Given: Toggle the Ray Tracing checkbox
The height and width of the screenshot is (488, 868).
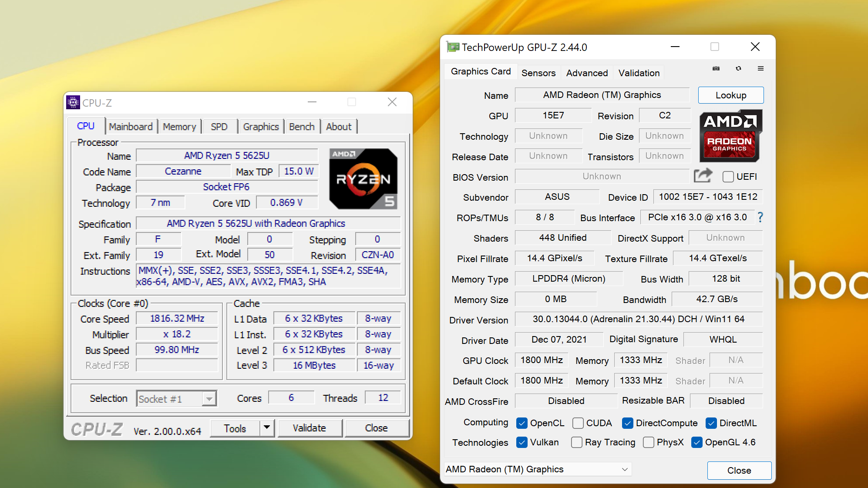Looking at the screenshot, I should pos(576,442).
